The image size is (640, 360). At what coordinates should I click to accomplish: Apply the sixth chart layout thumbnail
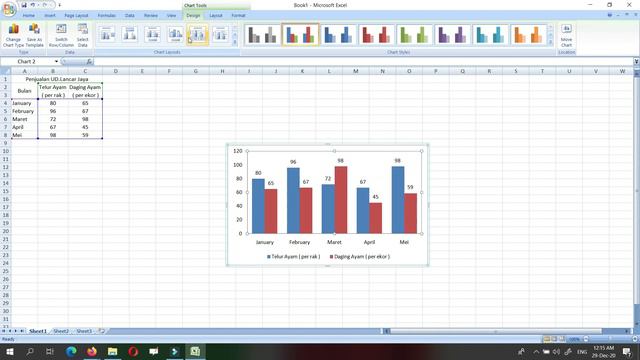click(220, 35)
